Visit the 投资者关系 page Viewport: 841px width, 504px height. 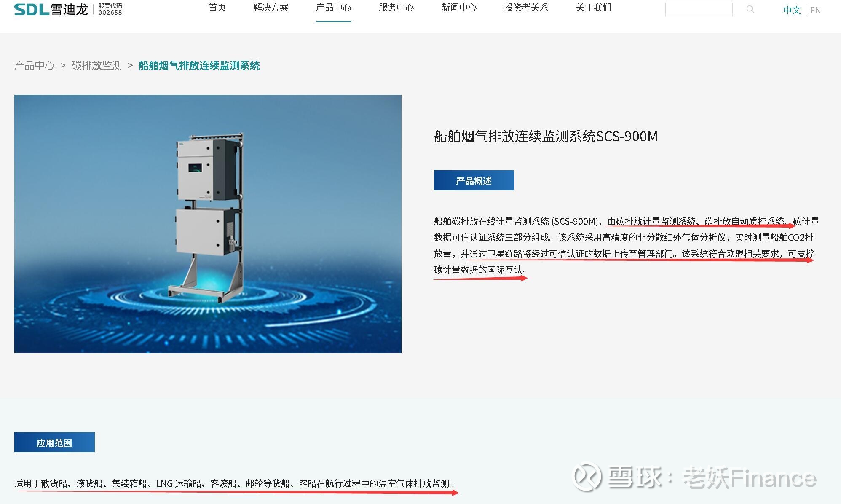(526, 8)
